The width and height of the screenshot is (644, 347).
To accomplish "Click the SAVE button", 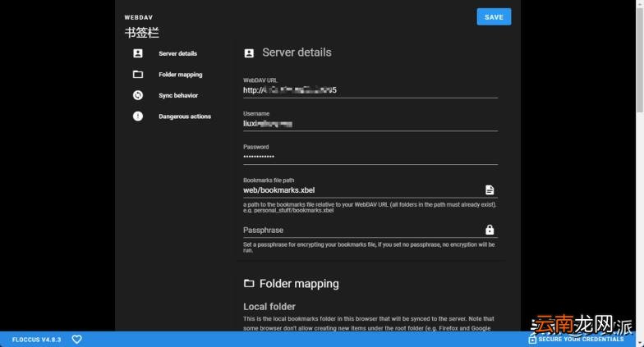I will pos(494,16).
